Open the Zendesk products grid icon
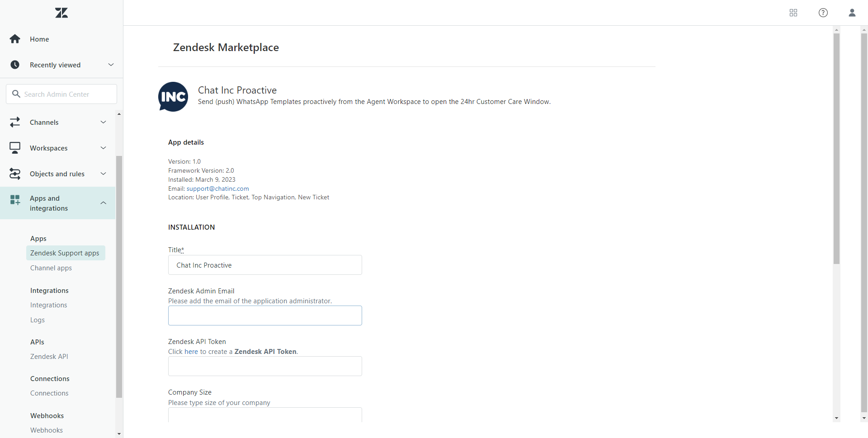This screenshot has width=868, height=438. [x=793, y=13]
